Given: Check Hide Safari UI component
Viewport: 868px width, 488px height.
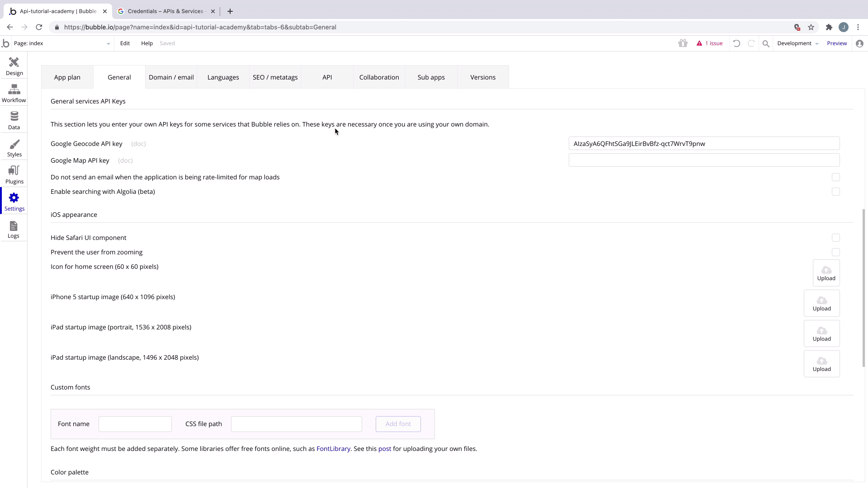Looking at the screenshot, I should [835, 238].
